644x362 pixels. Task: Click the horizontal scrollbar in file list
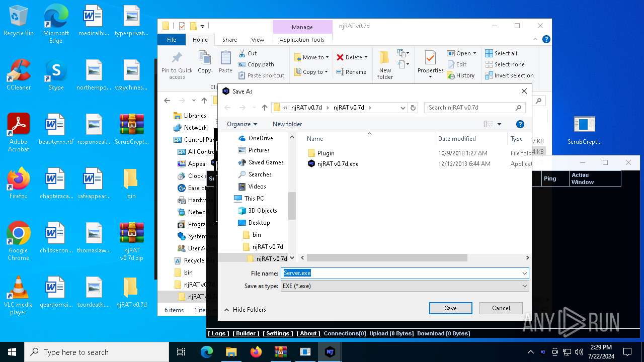click(x=387, y=258)
